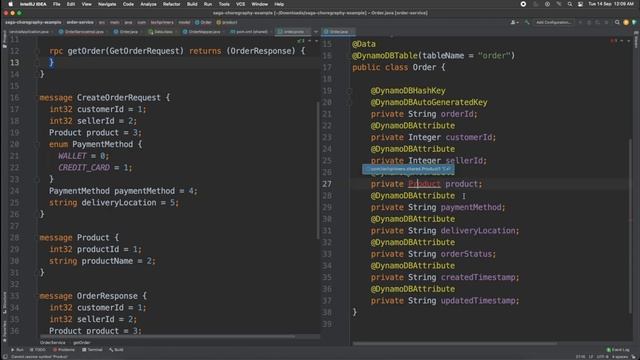Click the @DynamoDBTable annotation on line 16
640x360 pixels.
[x=385, y=56]
